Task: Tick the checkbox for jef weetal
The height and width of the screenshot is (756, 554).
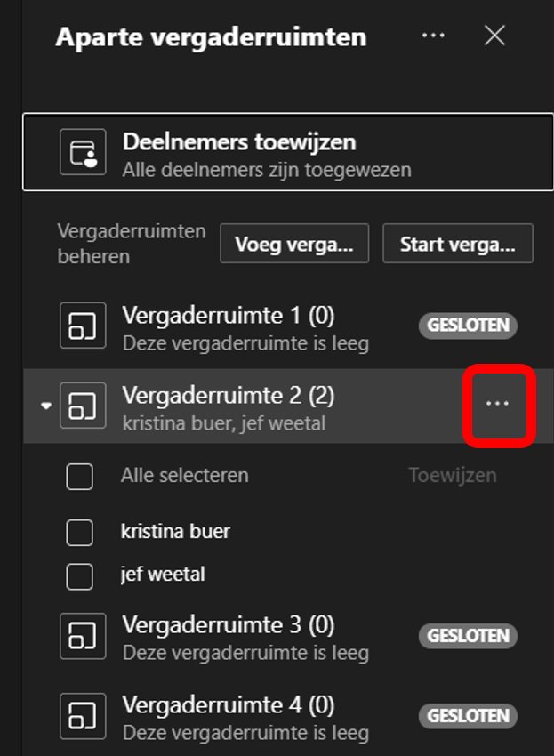Action: point(79,576)
